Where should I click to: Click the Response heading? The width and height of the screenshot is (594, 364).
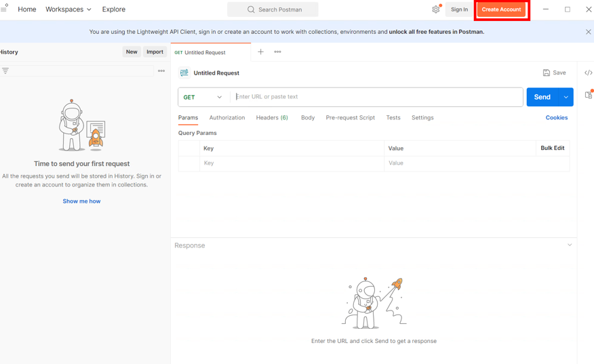[189, 245]
